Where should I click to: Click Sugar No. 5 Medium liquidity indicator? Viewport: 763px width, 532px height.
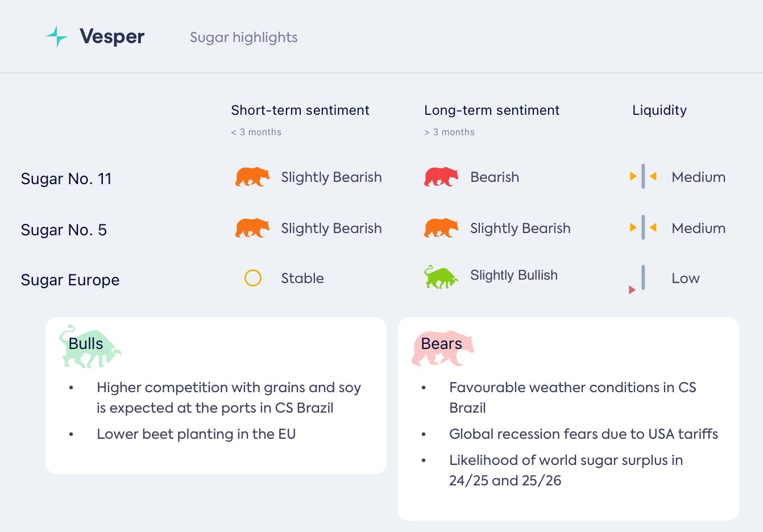(643, 227)
